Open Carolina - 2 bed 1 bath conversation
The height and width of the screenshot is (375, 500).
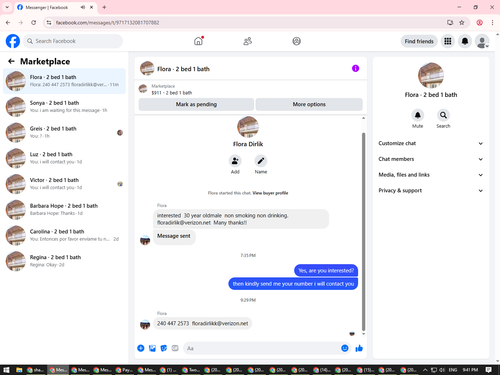[x=64, y=235]
